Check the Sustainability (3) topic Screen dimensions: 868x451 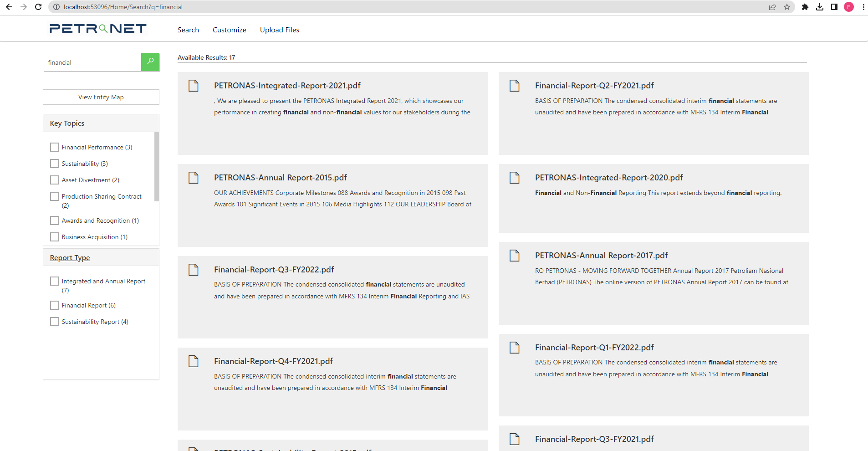(55, 164)
